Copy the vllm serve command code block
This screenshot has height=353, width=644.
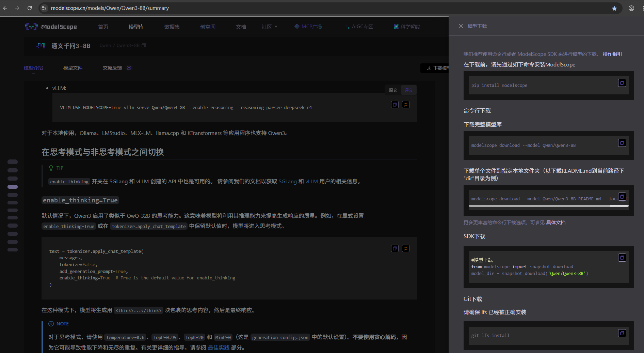coord(395,105)
